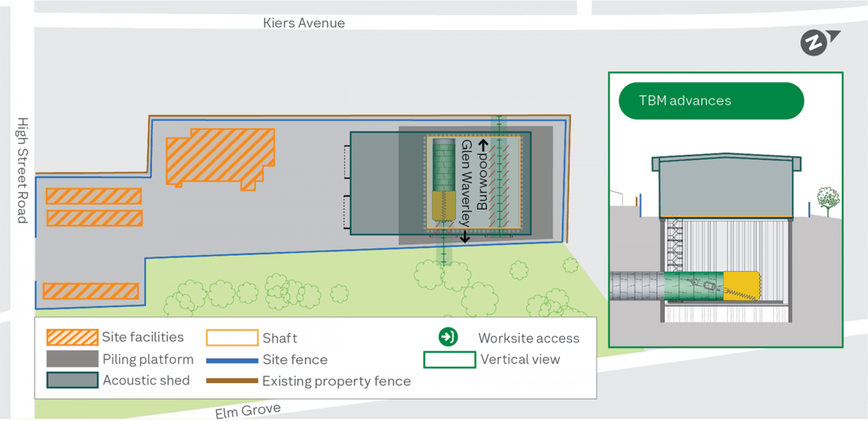Click the blue Site fence legend line
The height and width of the screenshot is (421, 868).
pyautogui.click(x=232, y=360)
